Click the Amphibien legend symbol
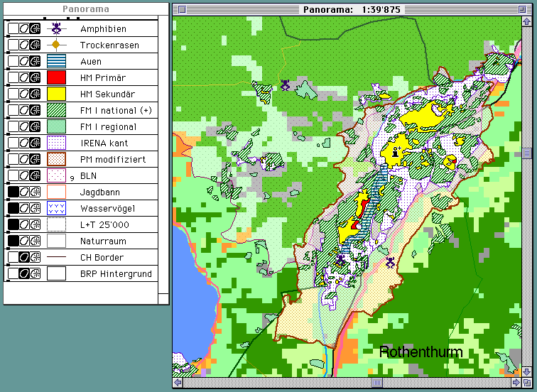 point(56,28)
